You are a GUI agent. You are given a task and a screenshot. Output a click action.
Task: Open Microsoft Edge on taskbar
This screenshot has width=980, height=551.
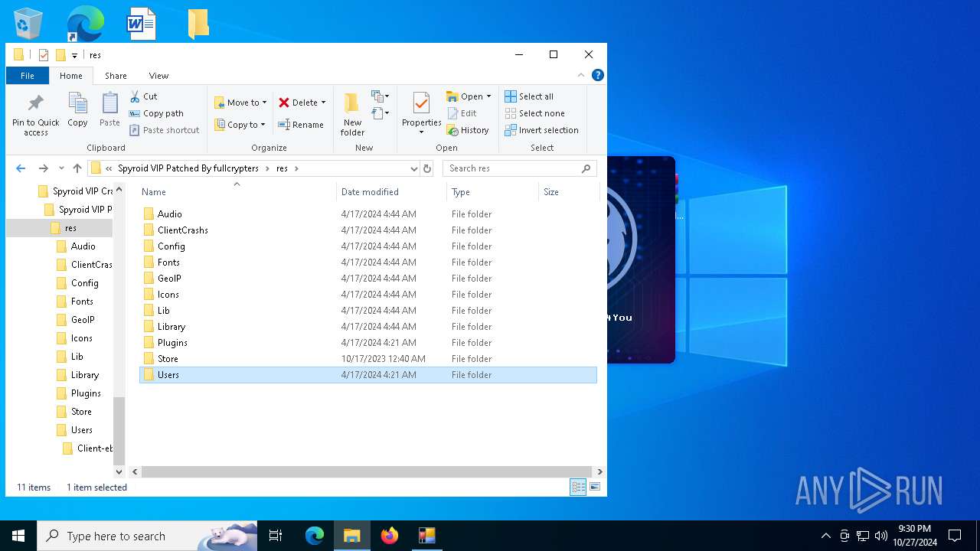click(315, 536)
